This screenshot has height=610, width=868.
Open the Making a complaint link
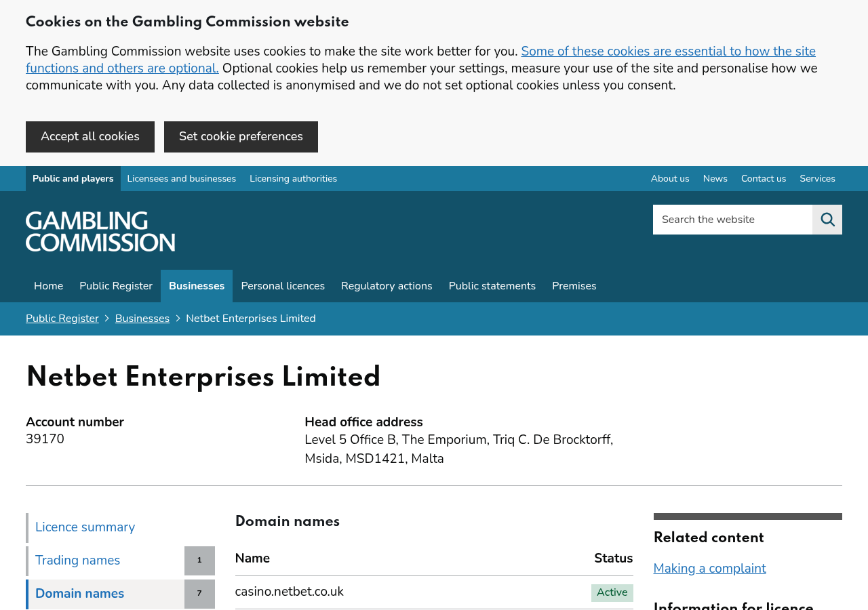(x=709, y=569)
